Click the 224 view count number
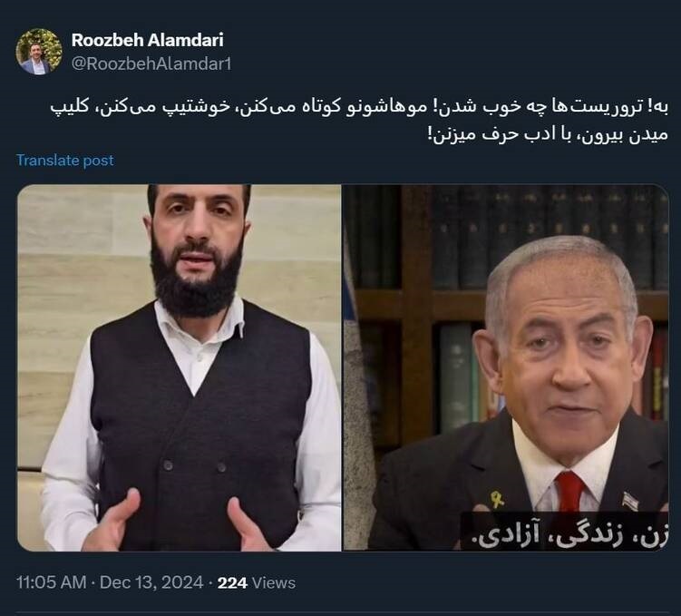Viewport: 681px width, 616px height. [232, 582]
